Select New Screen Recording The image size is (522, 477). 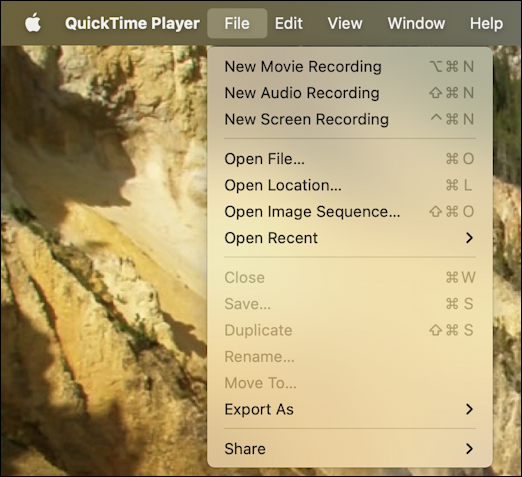point(350,119)
